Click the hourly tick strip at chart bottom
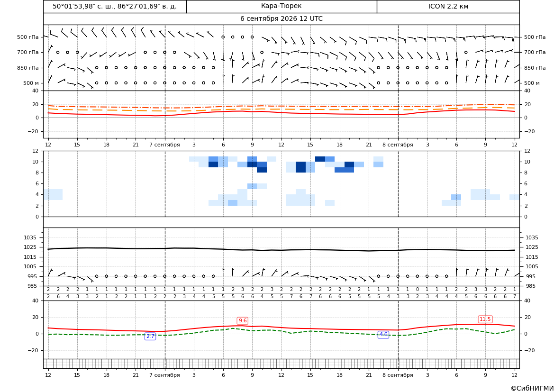Screen dimensions: 554x392 pos(282,364)
